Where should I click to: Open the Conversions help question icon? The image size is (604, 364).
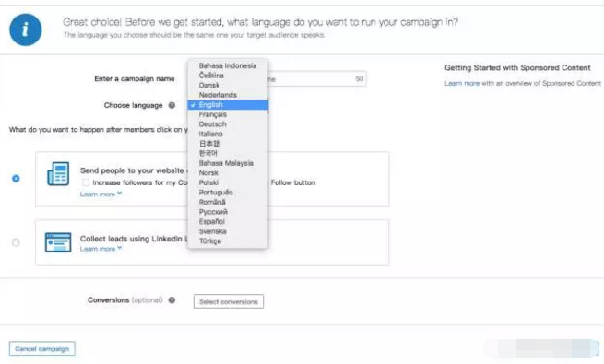[x=172, y=300]
